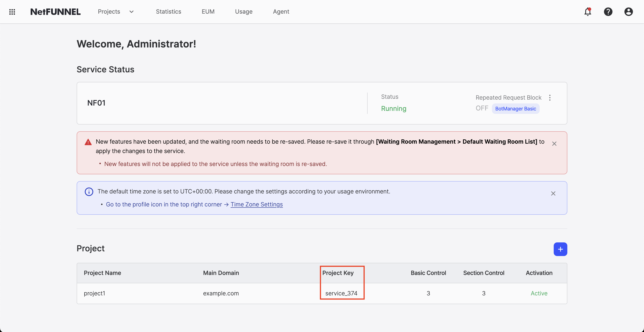Switch to the EUM page
Viewport: 644px width, 332px height.
(x=208, y=12)
